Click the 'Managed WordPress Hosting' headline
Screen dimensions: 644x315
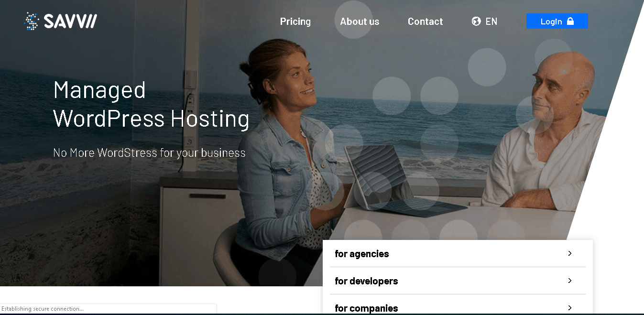click(x=151, y=104)
